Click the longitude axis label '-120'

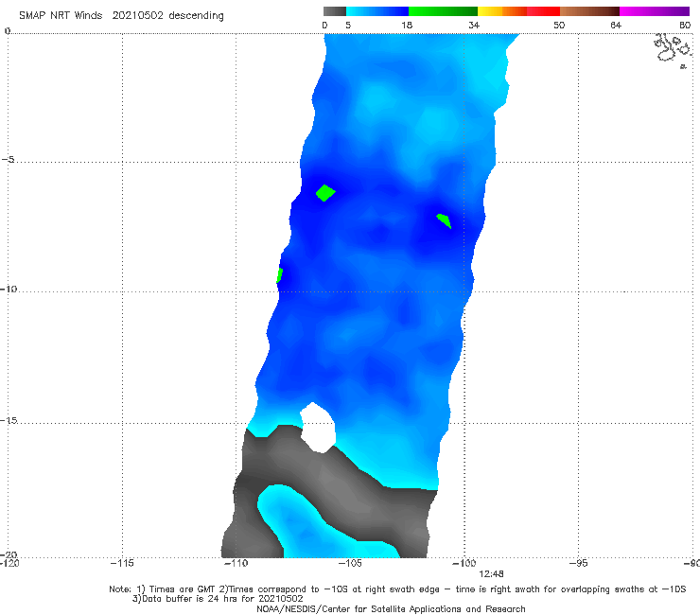pos(9,563)
